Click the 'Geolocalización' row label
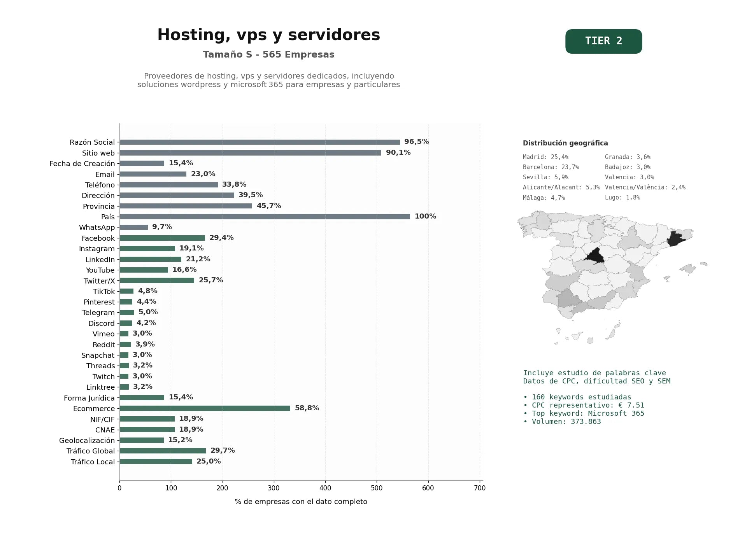The height and width of the screenshot is (560, 747). [x=87, y=440]
